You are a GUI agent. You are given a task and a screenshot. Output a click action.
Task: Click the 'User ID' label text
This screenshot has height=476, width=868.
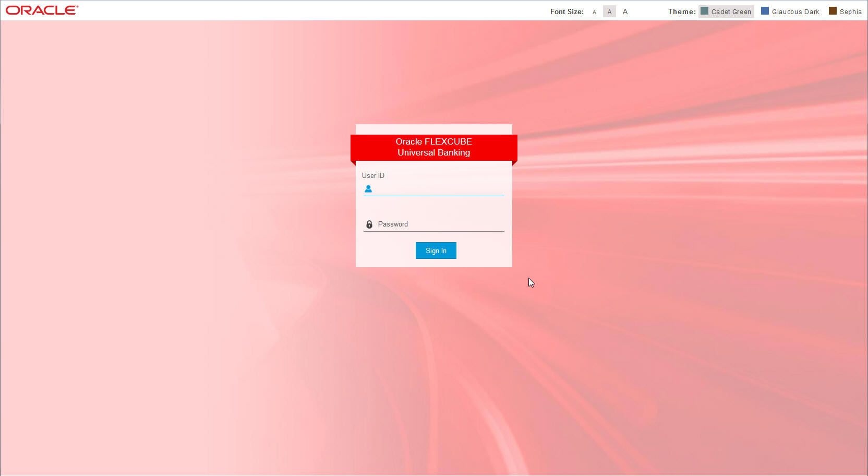[373, 176]
